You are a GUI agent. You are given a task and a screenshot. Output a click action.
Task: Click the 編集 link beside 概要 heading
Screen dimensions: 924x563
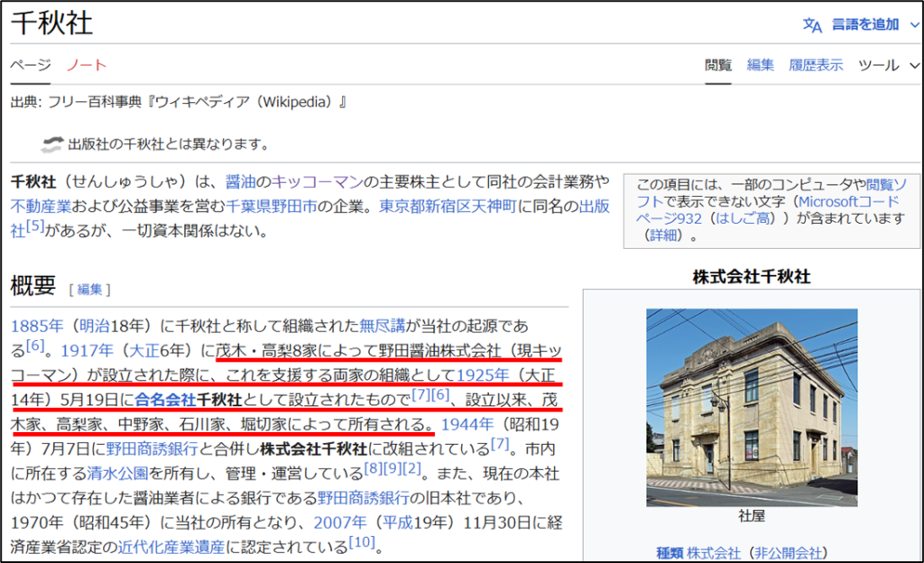click(x=89, y=289)
